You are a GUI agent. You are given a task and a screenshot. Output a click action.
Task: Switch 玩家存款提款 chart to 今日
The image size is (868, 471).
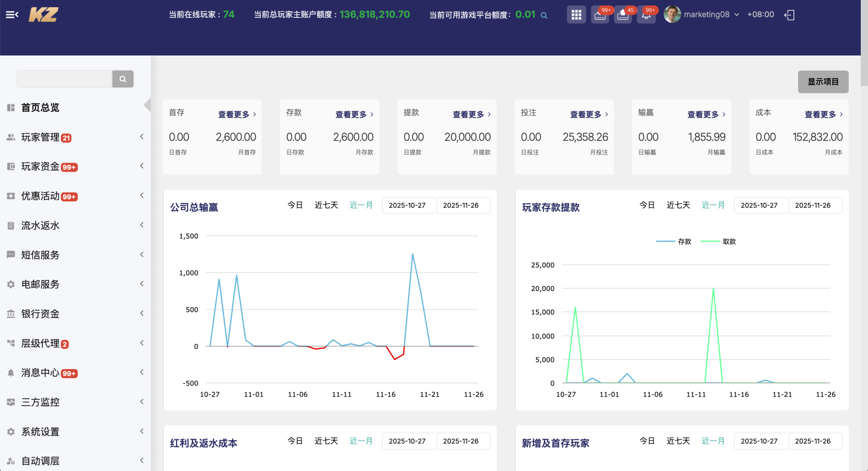647,205
